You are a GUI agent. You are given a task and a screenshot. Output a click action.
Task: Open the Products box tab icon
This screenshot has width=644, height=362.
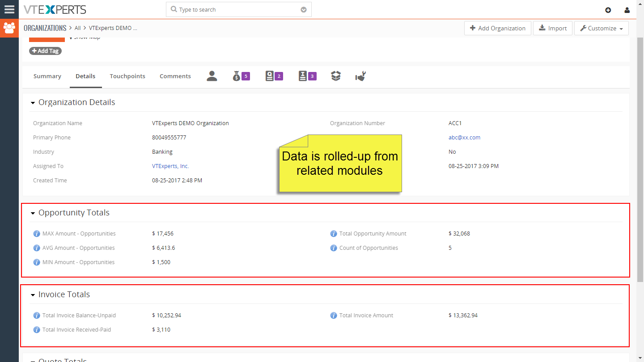[x=336, y=76]
